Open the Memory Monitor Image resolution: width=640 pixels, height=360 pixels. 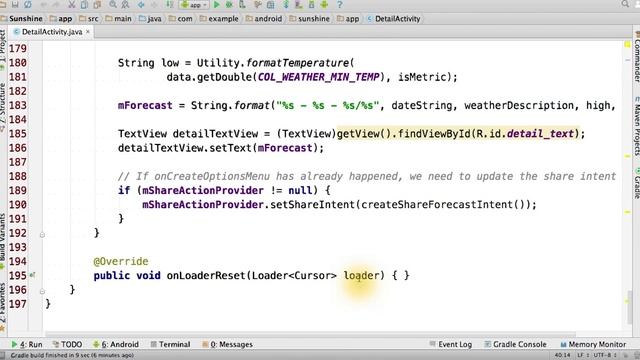[x=593, y=344]
